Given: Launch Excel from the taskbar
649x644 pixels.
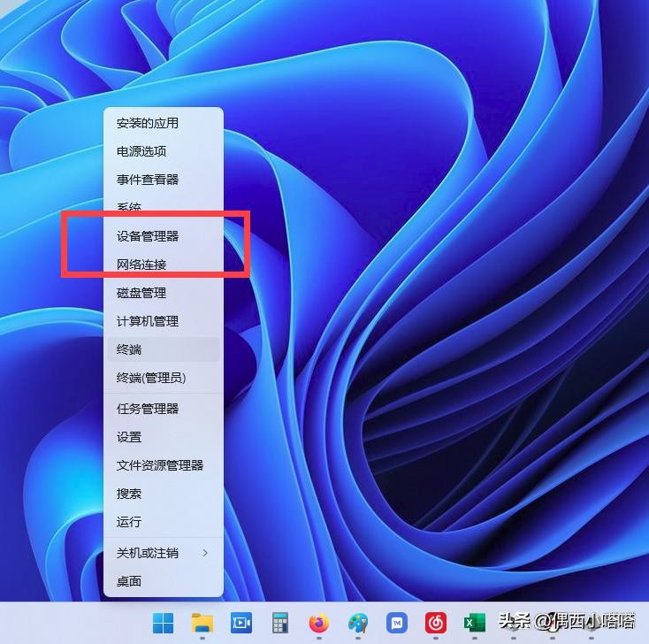Looking at the screenshot, I should coord(475,623).
